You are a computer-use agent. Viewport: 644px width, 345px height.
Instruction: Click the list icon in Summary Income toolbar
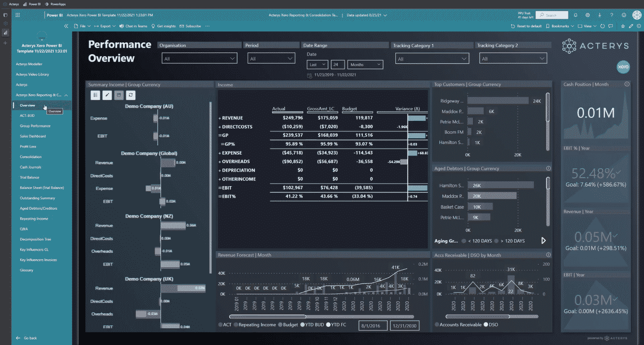(x=96, y=95)
